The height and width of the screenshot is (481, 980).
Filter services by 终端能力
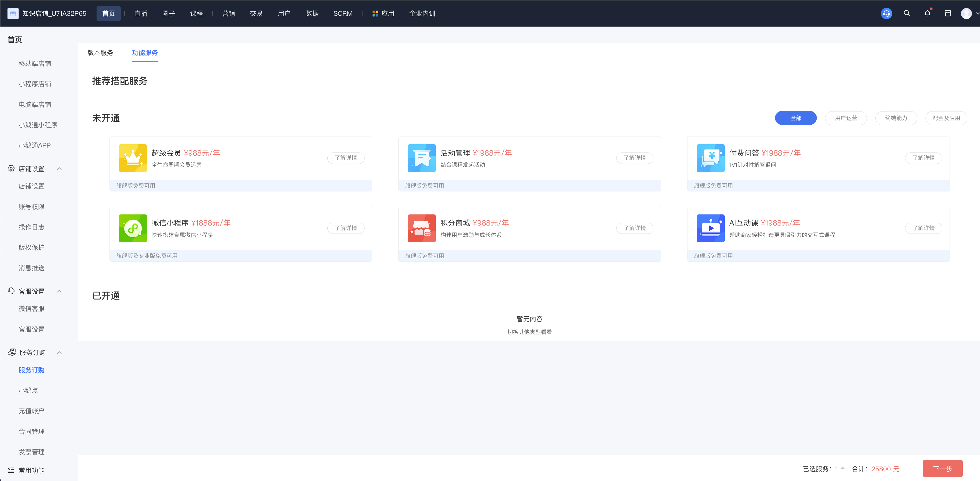tap(896, 118)
